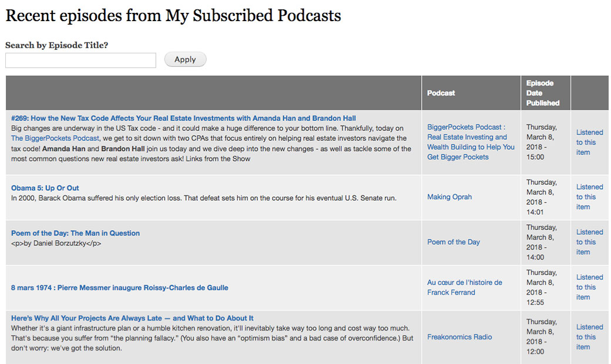
Task: Click date Thursday, March 8, 2018 - 12:55
Action: pos(542,287)
